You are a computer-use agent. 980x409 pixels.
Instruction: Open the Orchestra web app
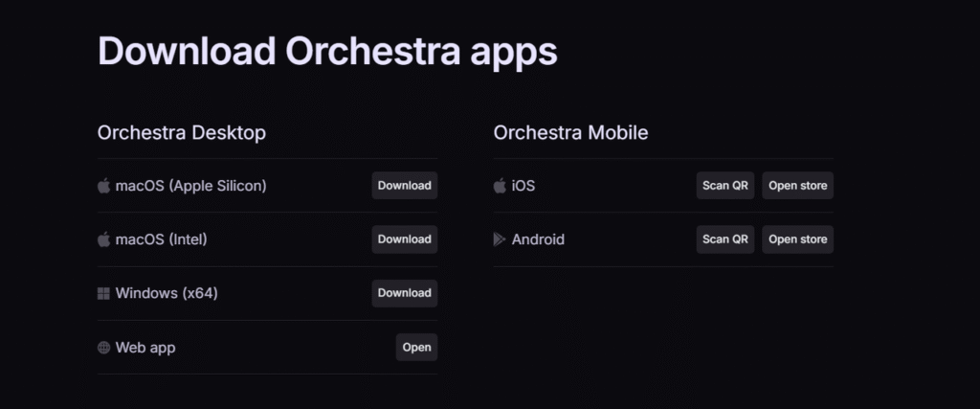click(416, 348)
